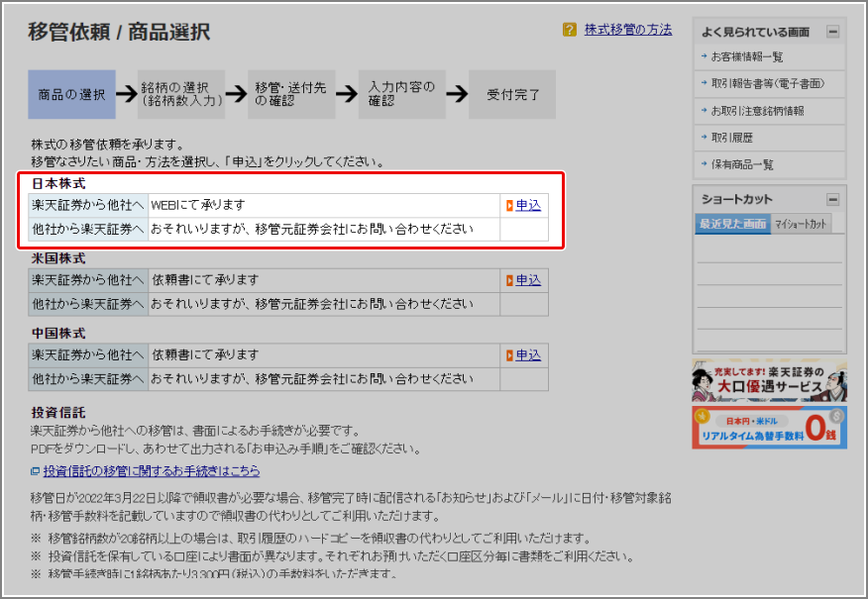This screenshot has height=599, width=868.
Task: Click 他社から楽天証券へ cell in 日本株式 table
Action: [88, 229]
